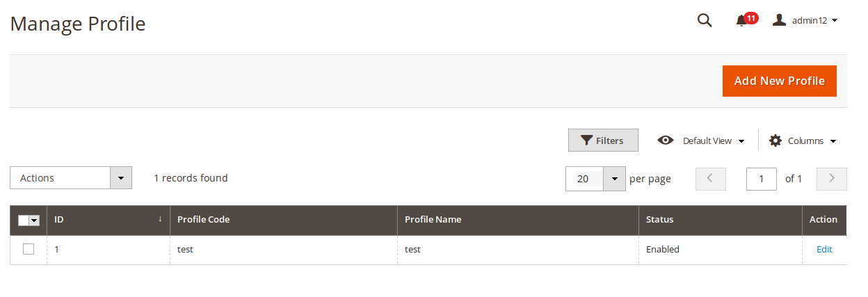The height and width of the screenshot is (297, 868).
Task: Tick the checkbox for row ID 1
Action: click(29, 249)
